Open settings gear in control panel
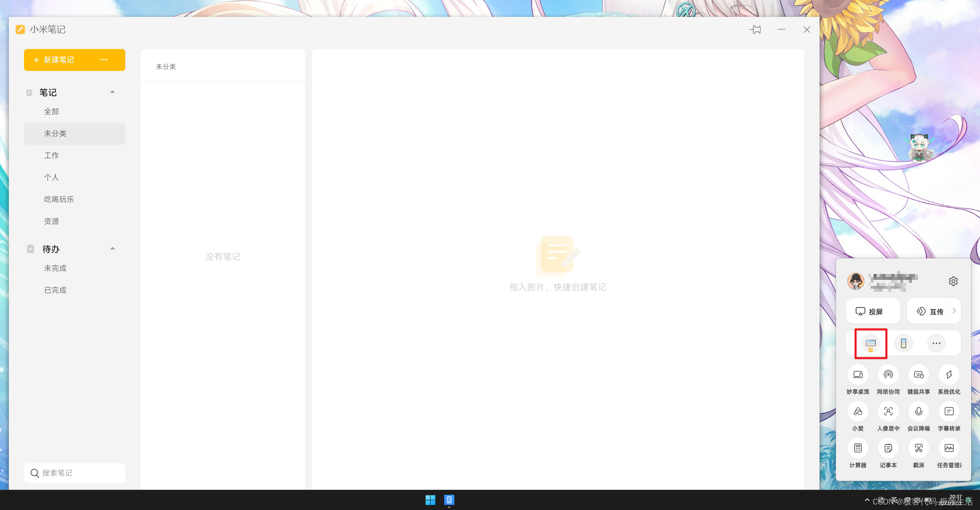Screen dimensions: 980x510 [953, 281]
